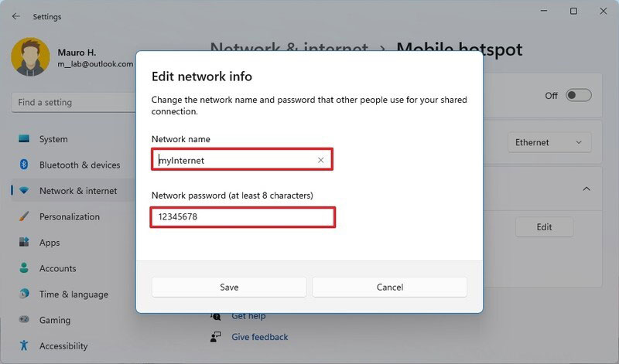Click the Personalization paintbrush icon
The height and width of the screenshot is (364, 619).
tap(24, 216)
